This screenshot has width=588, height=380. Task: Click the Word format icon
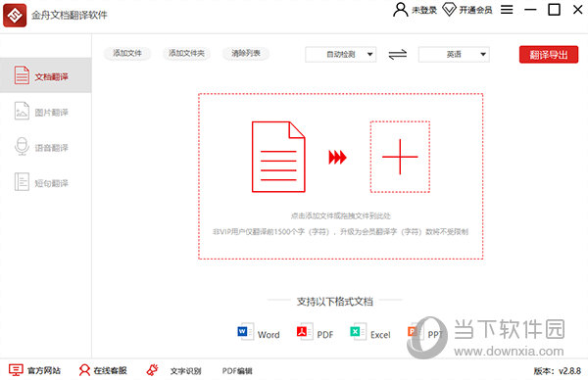tap(245, 332)
